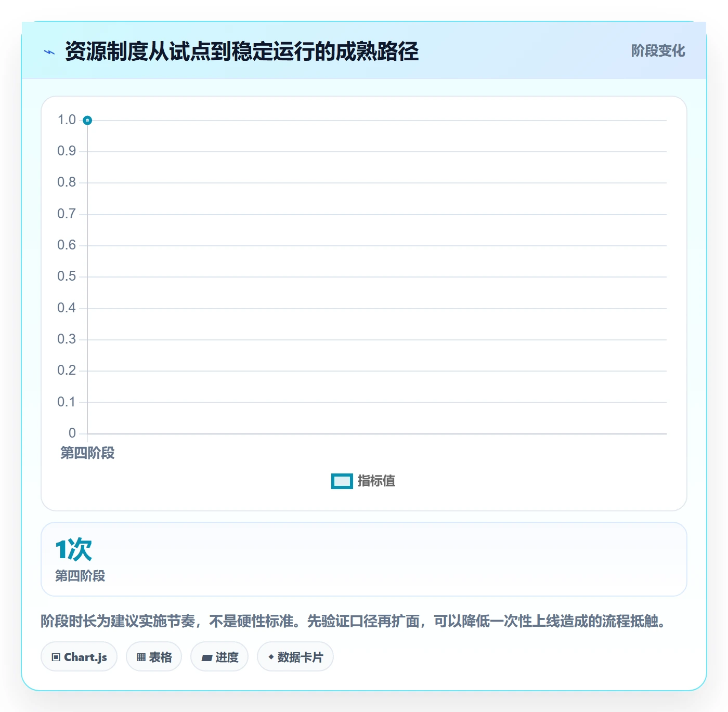Click the 1次 value in the data card
Viewport: 728px width, 712px height.
(x=73, y=549)
